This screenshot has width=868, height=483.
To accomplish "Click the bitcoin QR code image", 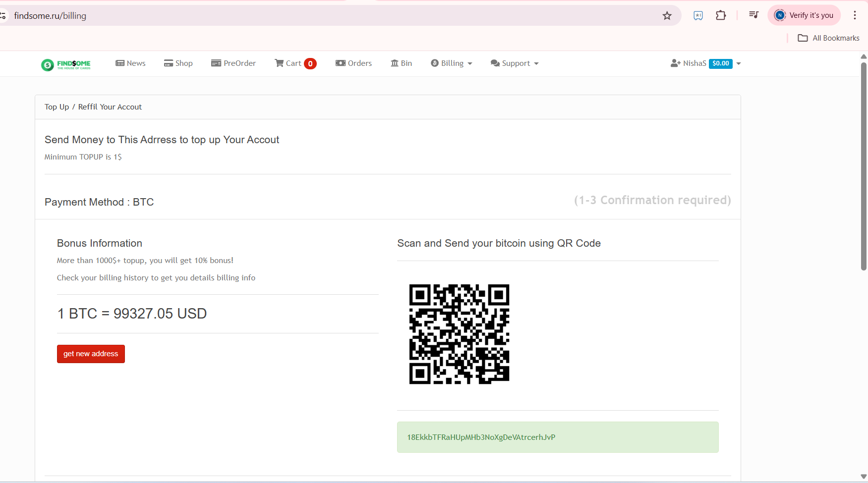I will point(459,334).
